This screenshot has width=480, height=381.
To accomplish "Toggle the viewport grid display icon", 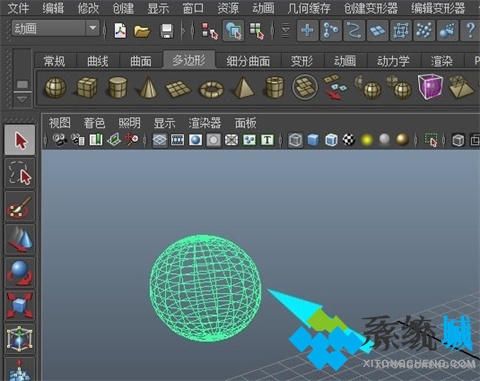I will (160, 140).
